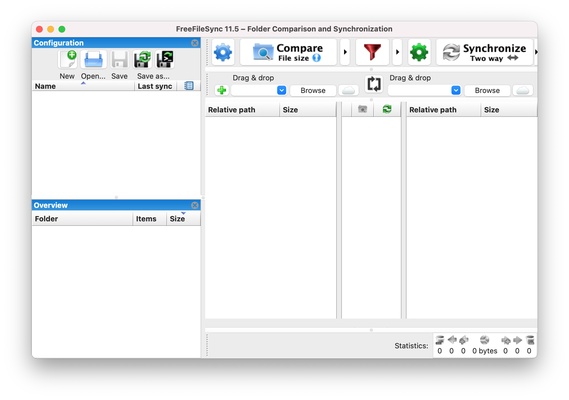Open comparison settings blue gear icon

point(223,52)
